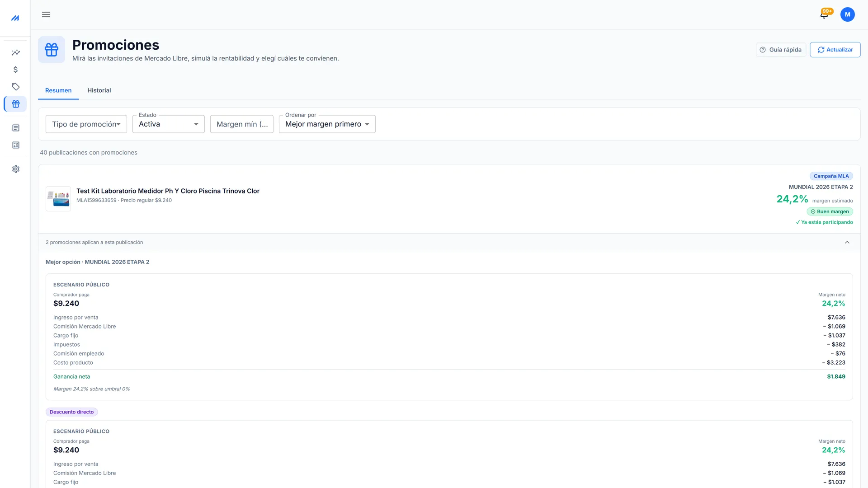The height and width of the screenshot is (488, 868).
Task: Click the Buen margen badge
Action: (830, 211)
